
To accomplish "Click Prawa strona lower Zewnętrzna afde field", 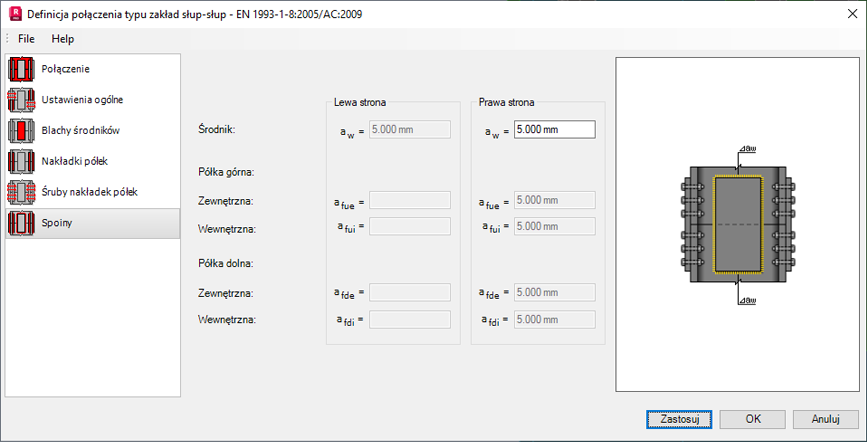I will coord(554,293).
